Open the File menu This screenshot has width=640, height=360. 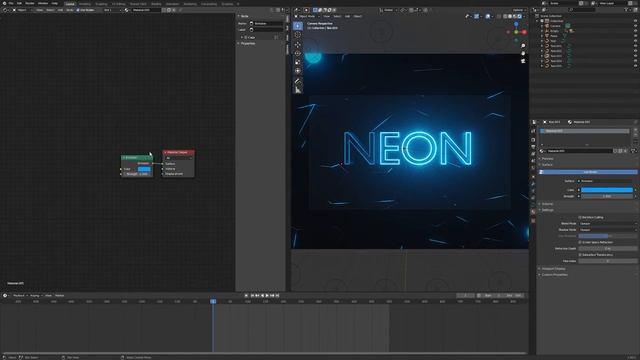coord(11,3)
